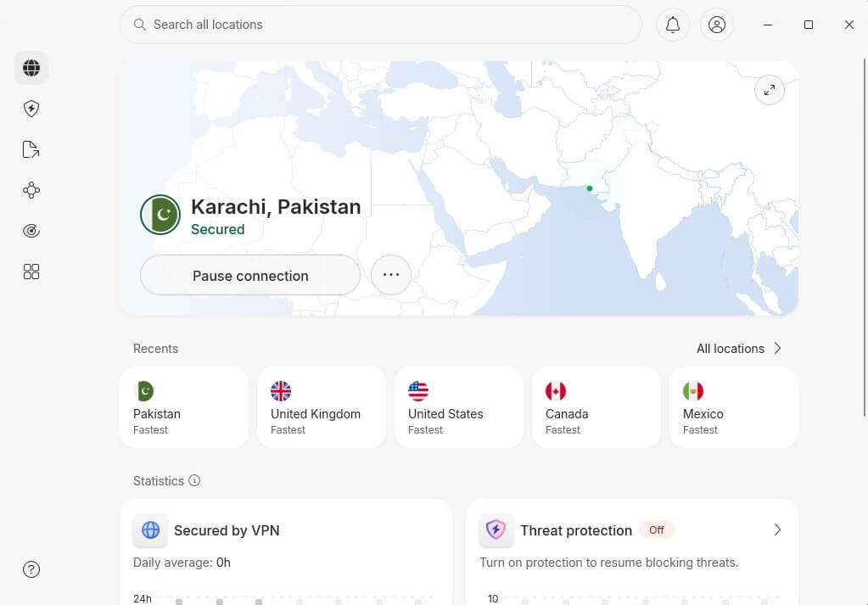Open the Meshnet sidebar icon
This screenshot has height=605, width=868.
click(x=31, y=190)
